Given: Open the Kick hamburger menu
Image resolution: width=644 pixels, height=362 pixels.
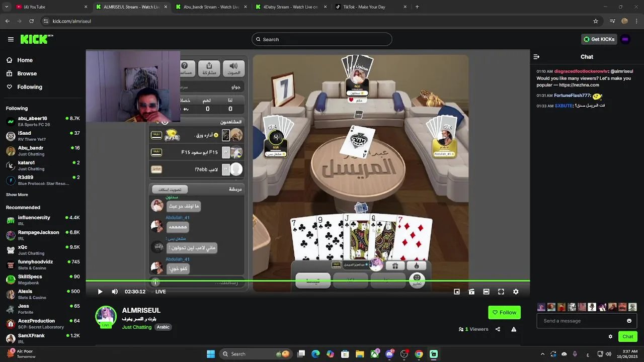Looking at the screenshot, I should tap(11, 39).
